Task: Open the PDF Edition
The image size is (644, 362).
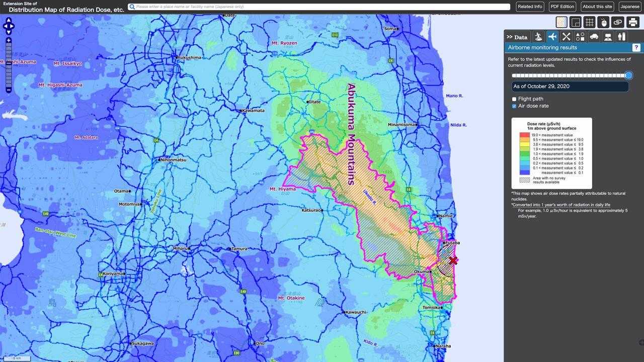Action: click(562, 7)
